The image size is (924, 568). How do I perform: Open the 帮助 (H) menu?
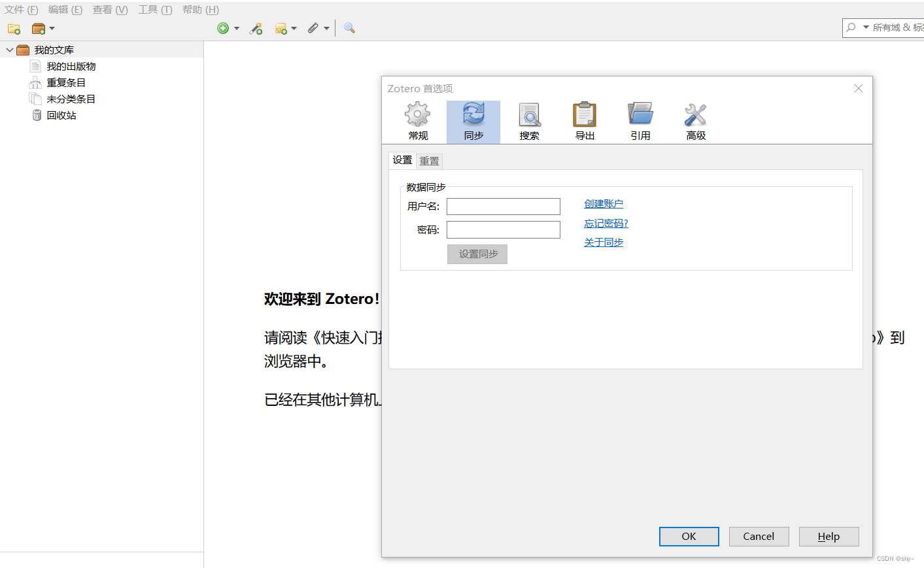pyautogui.click(x=201, y=10)
